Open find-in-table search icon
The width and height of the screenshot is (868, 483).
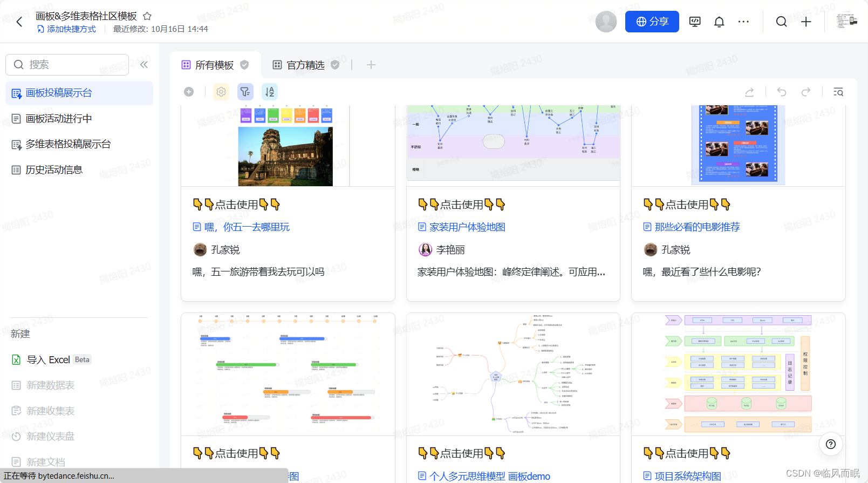[838, 92]
